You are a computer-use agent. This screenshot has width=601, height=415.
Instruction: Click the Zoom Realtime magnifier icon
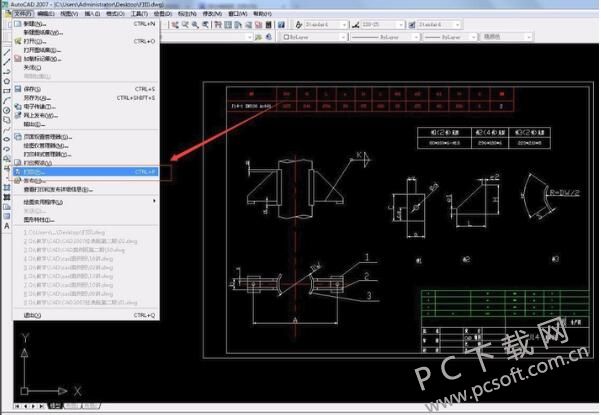(195, 25)
